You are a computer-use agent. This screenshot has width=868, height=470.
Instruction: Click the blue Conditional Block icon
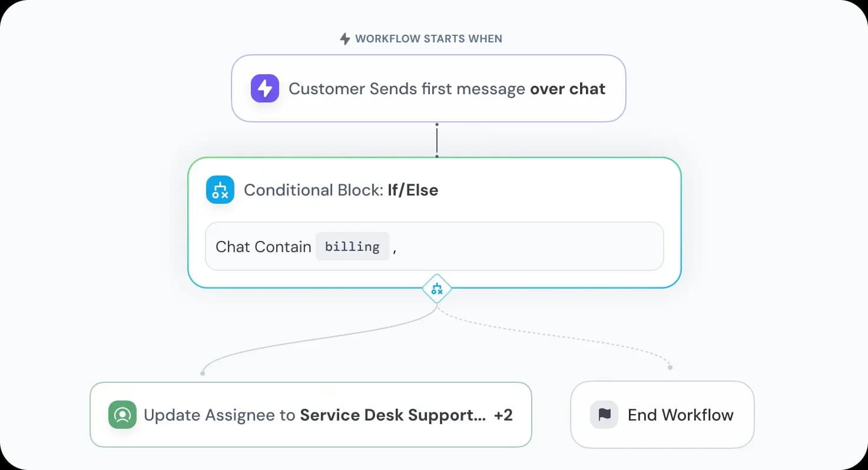pos(220,190)
